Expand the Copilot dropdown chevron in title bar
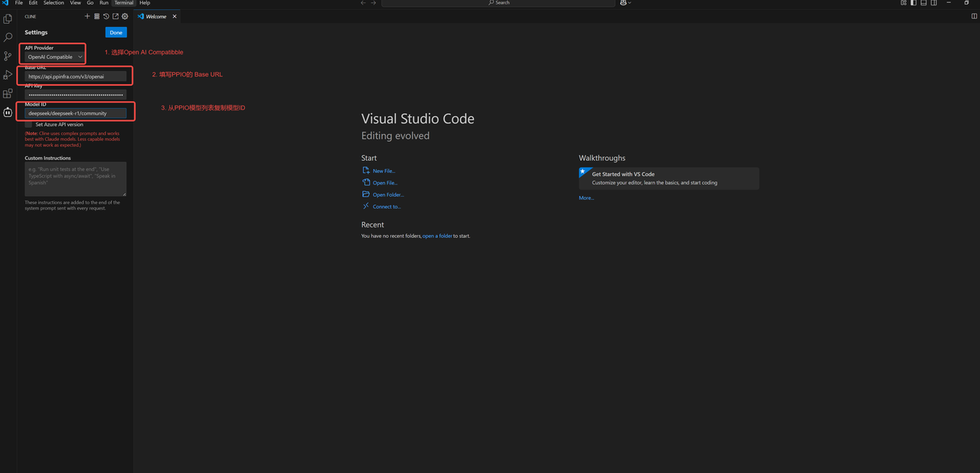The image size is (980, 473). coord(629,3)
